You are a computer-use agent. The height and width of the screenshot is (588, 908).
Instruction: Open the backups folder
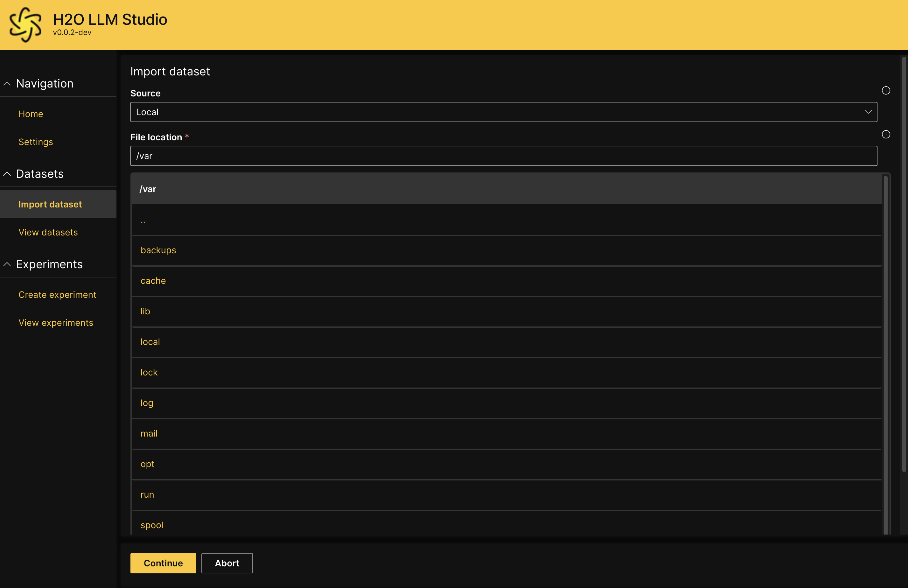[x=158, y=250]
